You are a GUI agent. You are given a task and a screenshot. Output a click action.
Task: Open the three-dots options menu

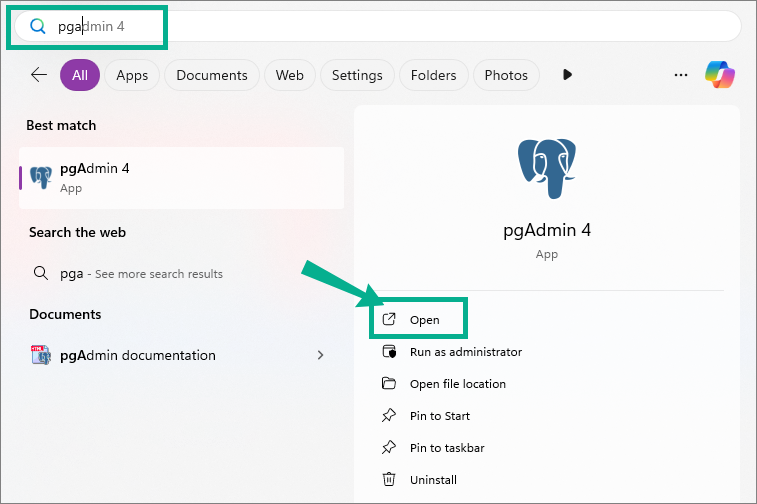pos(681,75)
